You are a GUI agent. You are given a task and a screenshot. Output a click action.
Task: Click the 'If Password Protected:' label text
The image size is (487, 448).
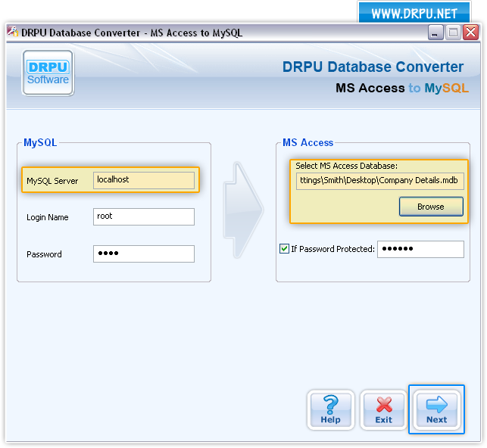point(332,249)
